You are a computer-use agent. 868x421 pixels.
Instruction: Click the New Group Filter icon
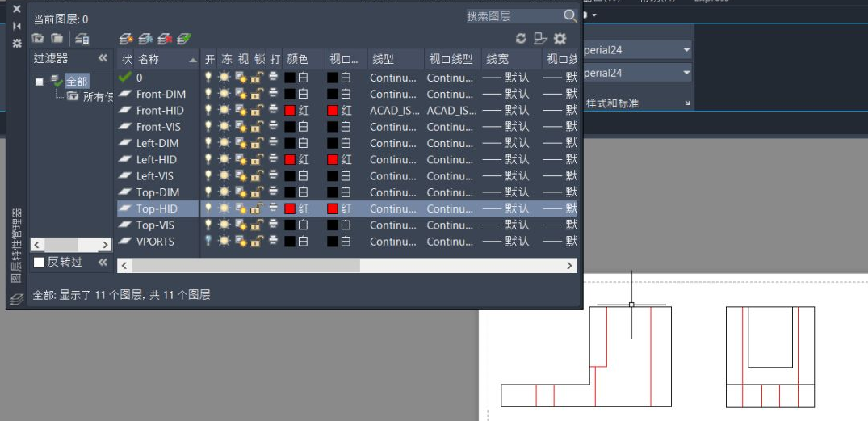57,38
